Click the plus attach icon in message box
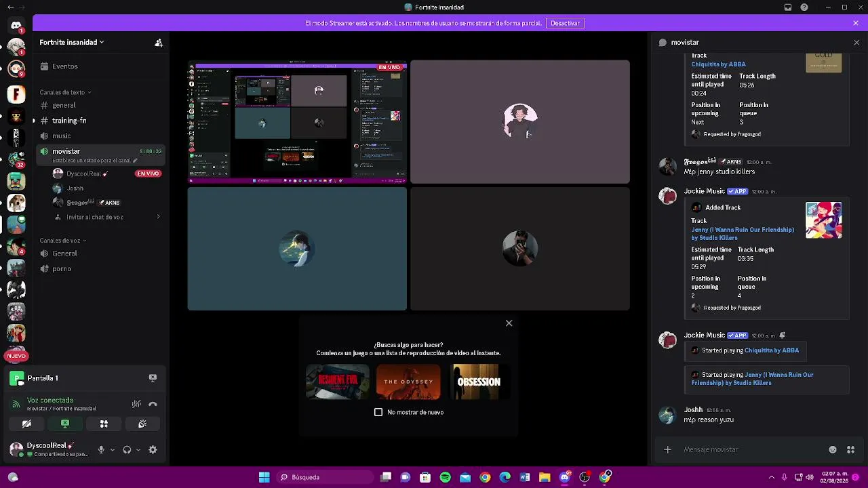Screen dimensions: 868x488 click(667, 449)
